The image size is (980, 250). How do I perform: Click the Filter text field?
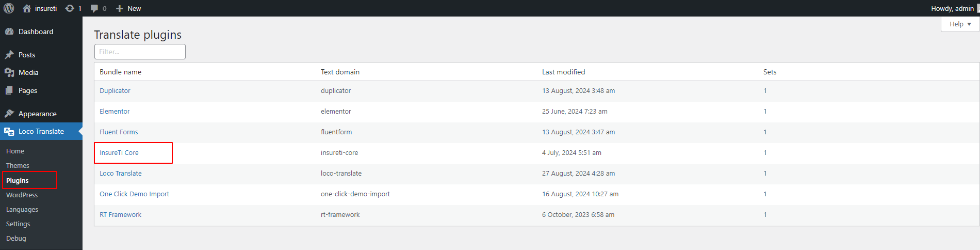140,52
